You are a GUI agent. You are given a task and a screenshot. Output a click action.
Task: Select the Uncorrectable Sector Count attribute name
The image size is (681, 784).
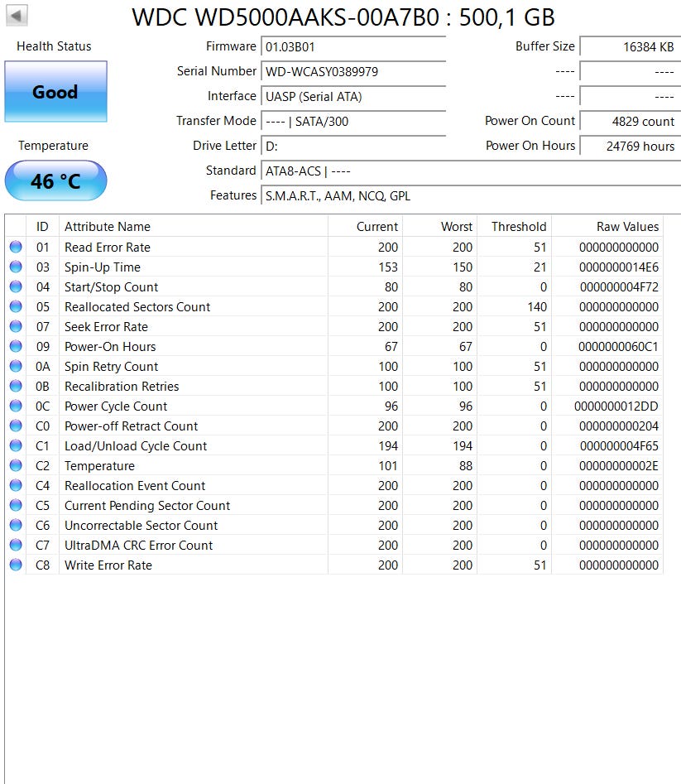point(141,525)
